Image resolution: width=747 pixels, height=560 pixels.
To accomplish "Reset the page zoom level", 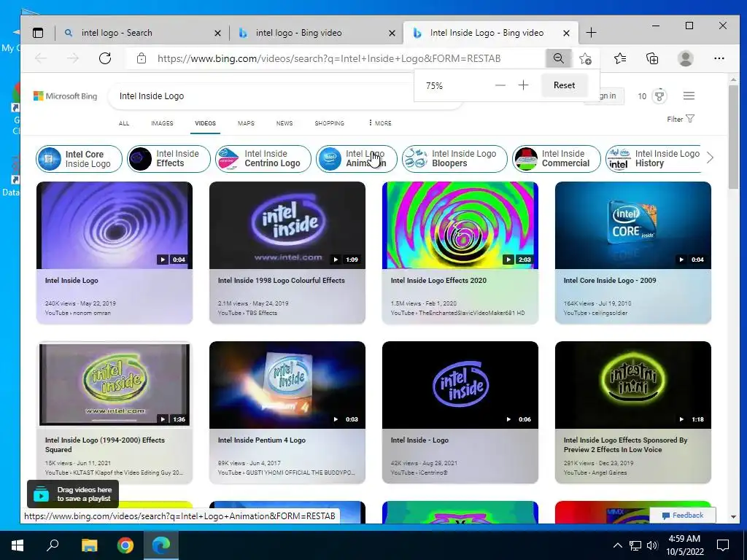I will [564, 85].
